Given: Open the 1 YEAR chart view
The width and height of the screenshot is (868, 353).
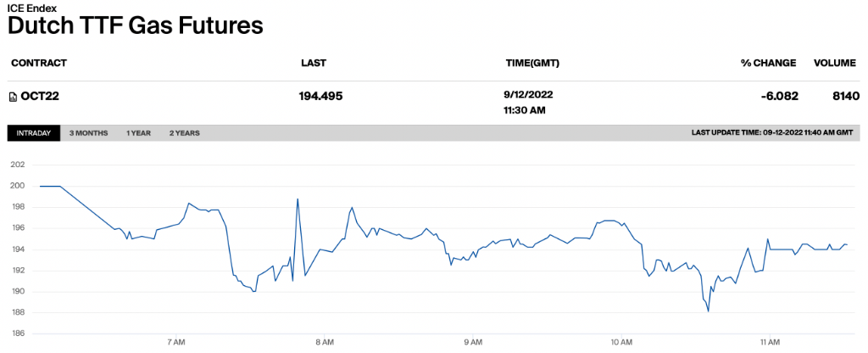Looking at the screenshot, I should coord(139,133).
